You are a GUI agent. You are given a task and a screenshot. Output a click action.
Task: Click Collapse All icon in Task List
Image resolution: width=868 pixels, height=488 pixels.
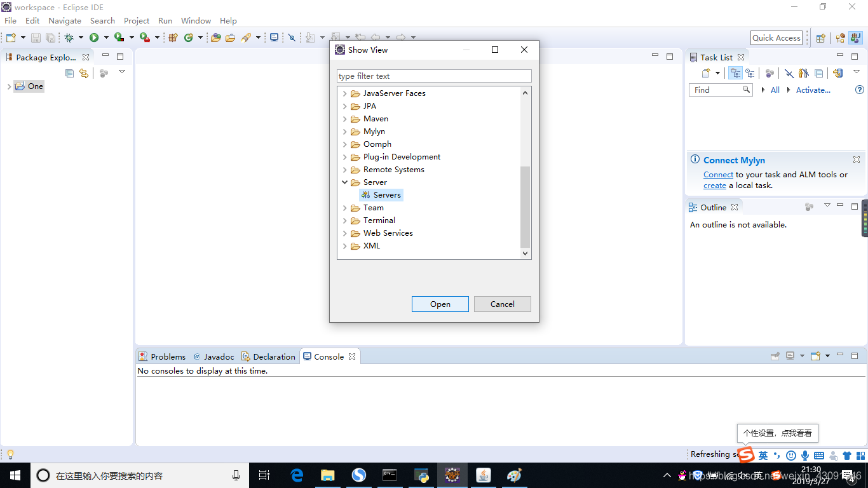(819, 73)
